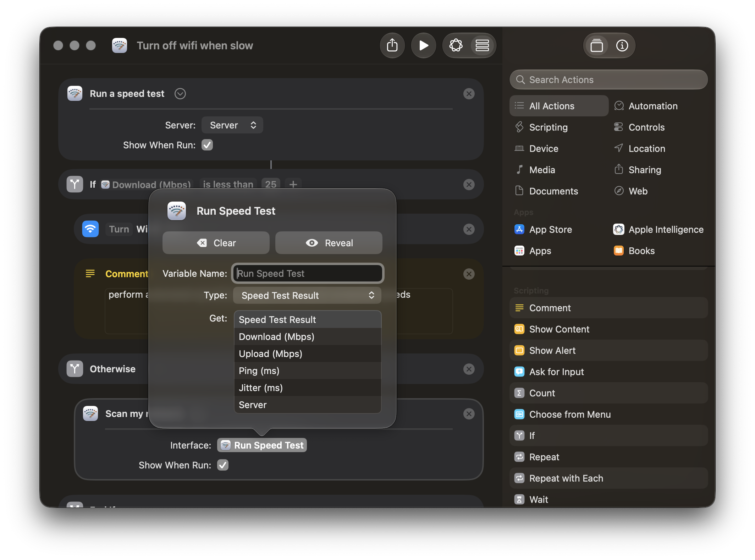Show the action library panel icon
755x560 pixels.
coord(597,45)
